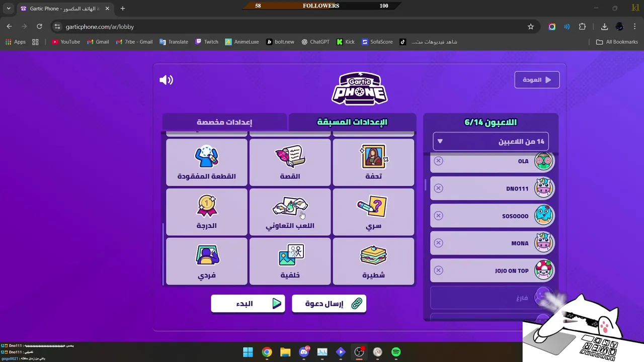Select the فردي (Solo) preset card

tap(206, 261)
